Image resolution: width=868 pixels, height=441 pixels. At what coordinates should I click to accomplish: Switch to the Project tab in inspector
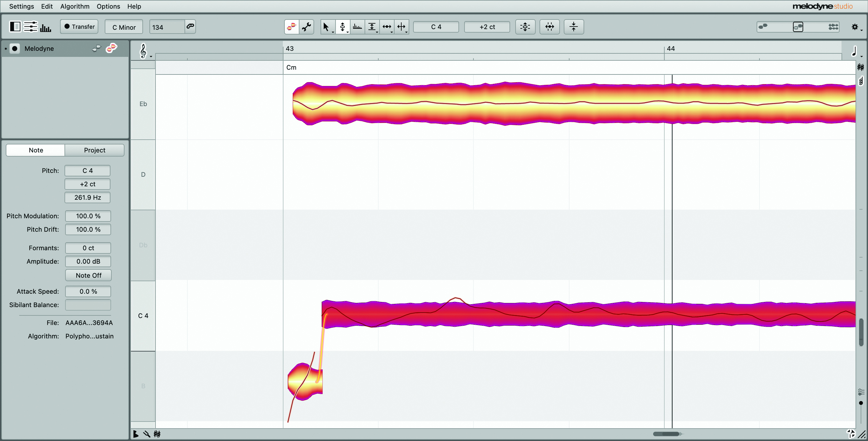95,150
